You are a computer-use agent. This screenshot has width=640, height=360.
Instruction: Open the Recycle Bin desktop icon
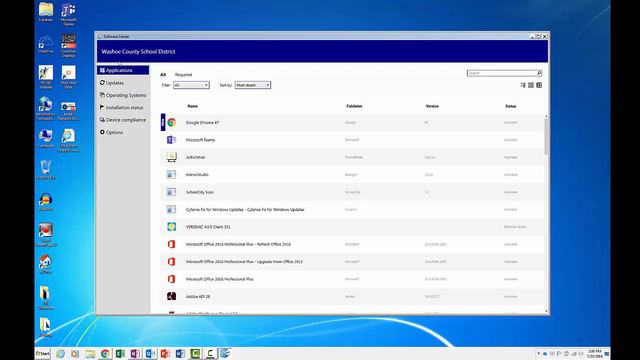point(46,170)
